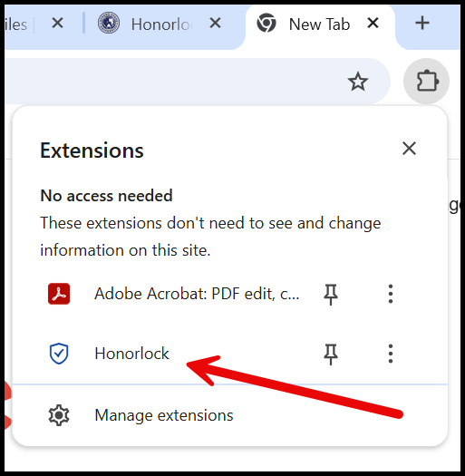Open more options for Adobe Acrobat
The height and width of the screenshot is (476, 465).
tap(391, 294)
